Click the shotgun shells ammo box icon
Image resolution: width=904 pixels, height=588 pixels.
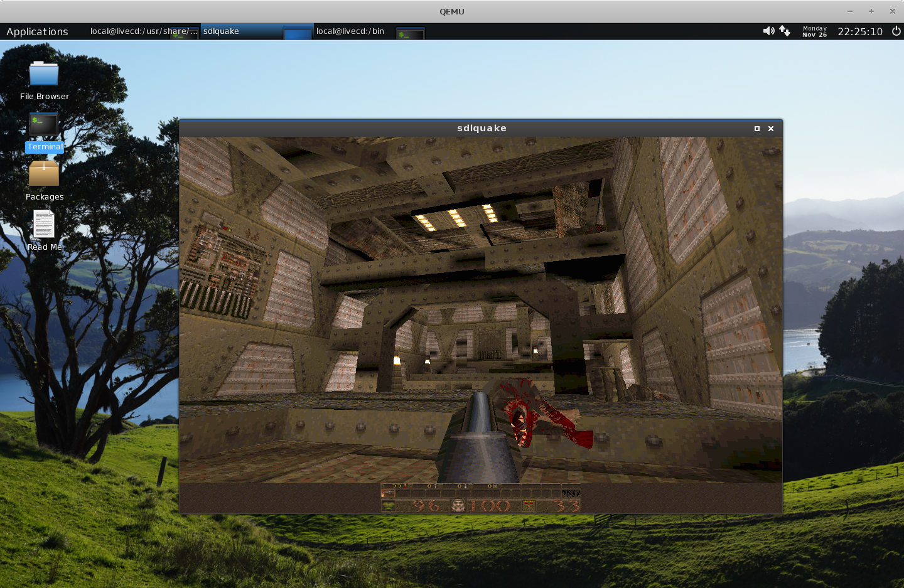coord(529,506)
